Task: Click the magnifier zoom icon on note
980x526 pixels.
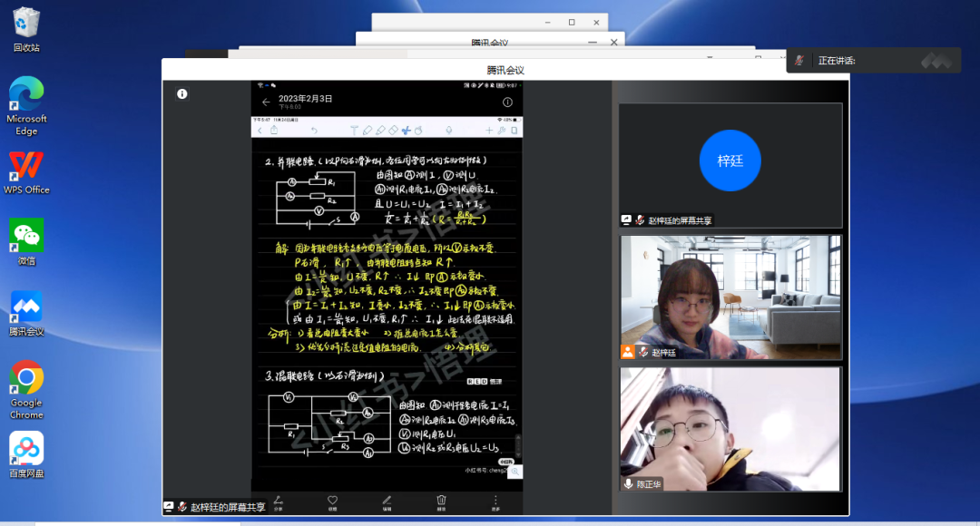Action: coord(514,472)
